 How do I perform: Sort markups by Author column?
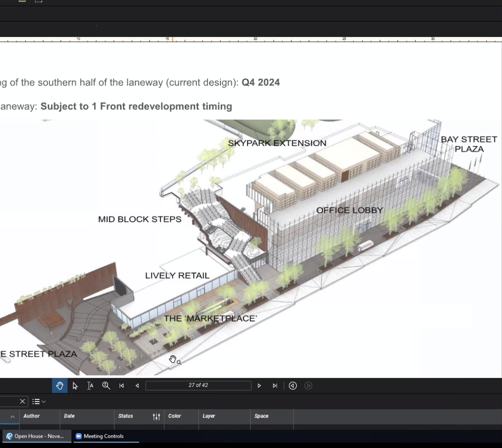pyautogui.click(x=32, y=416)
